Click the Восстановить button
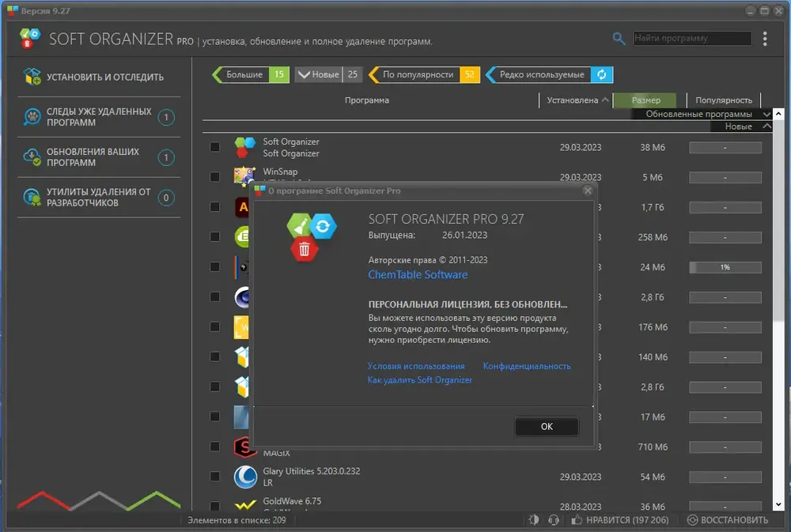Image resolution: width=791 pixels, height=532 pixels. pos(728,520)
